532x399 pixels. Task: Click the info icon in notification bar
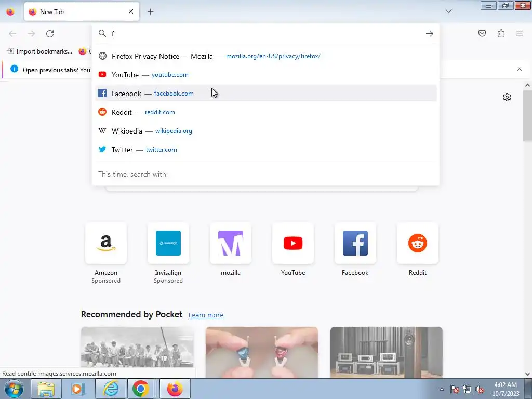(14, 69)
